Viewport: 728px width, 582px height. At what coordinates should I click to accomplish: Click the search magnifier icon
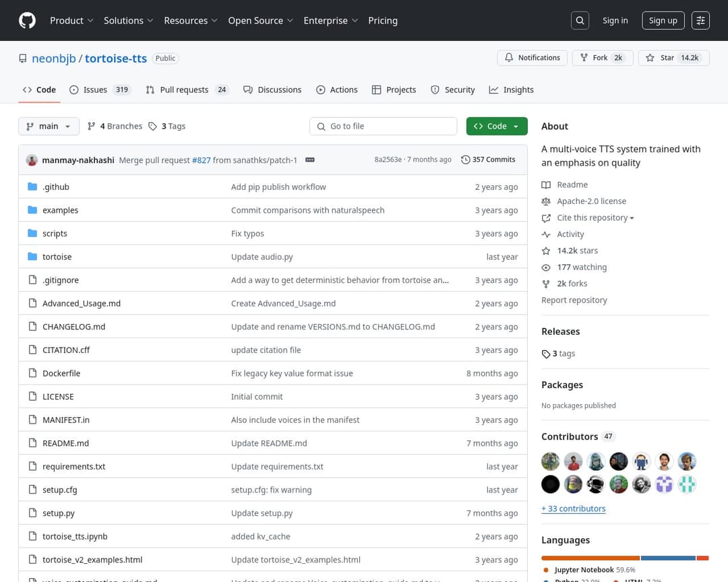tap(580, 20)
